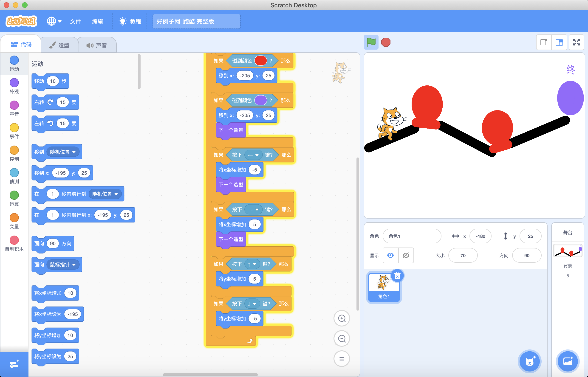Open the right arrow key dropdown
This screenshot has height=377, width=588.
[253, 210]
